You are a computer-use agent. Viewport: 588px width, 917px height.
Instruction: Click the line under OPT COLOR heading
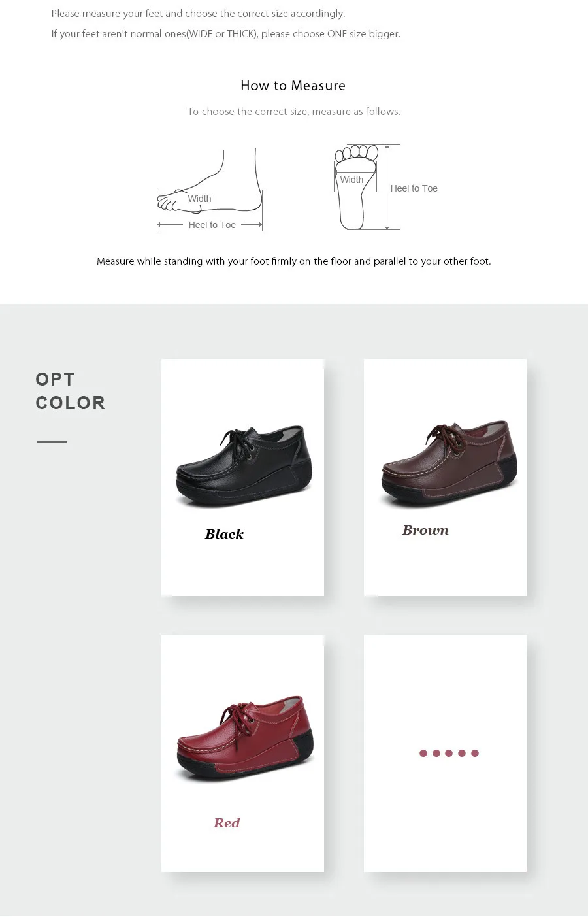[x=52, y=442]
